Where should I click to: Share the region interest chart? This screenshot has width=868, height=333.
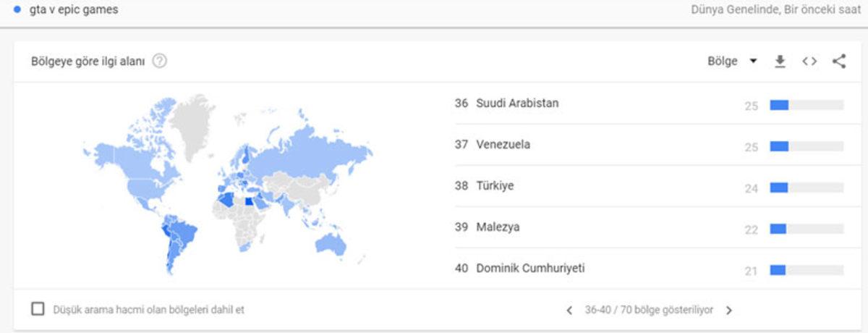(838, 62)
